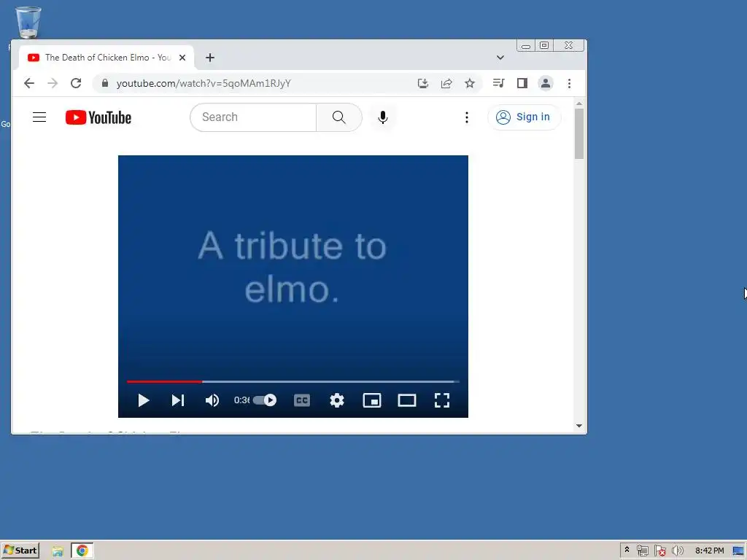The height and width of the screenshot is (560, 747).
Task: Bookmark this tab with the star
Action: tap(470, 83)
